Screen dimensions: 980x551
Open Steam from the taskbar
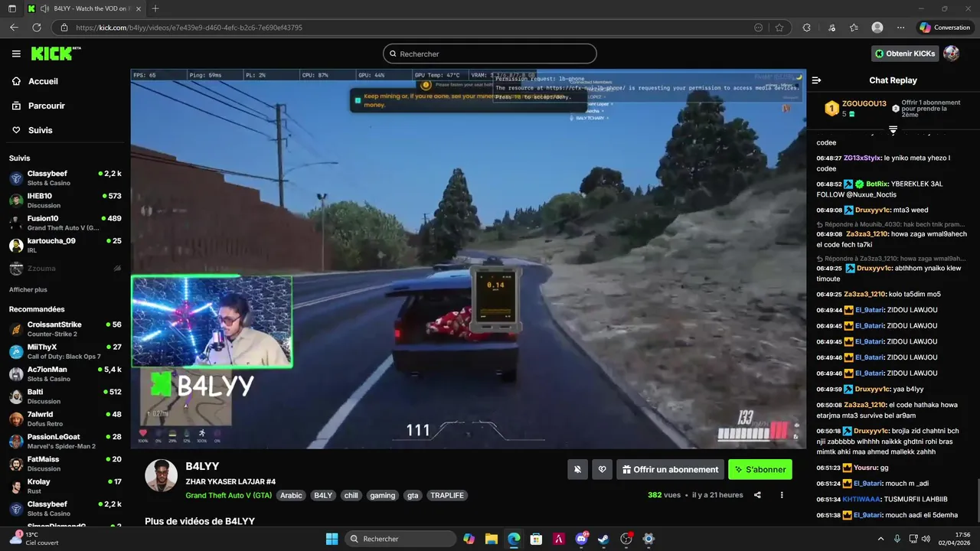click(x=603, y=539)
